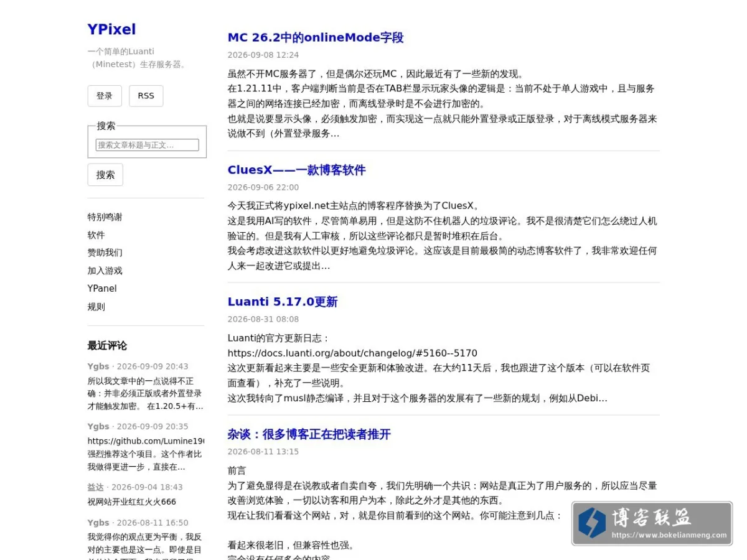Click the post date 2026-08-31 08:08
Screen dimensions: 747x560
263,319
